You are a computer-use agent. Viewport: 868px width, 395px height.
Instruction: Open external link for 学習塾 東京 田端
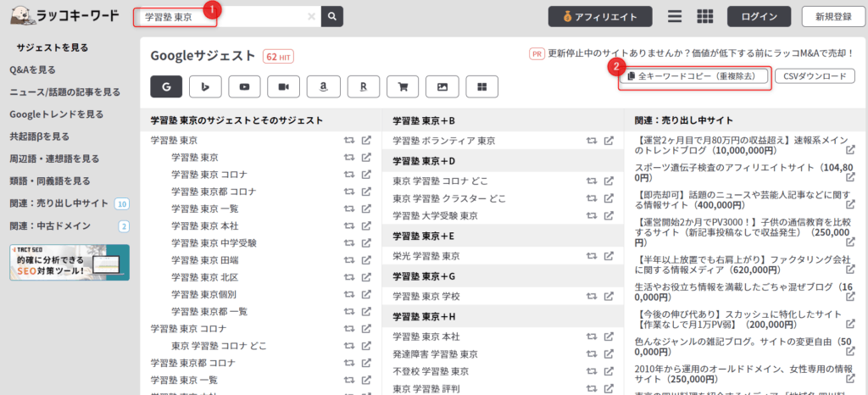[x=366, y=259]
